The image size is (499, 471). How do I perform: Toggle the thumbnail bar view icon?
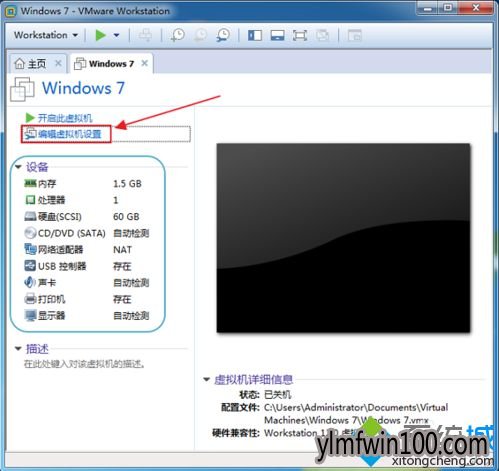click(x=277, y=35)
